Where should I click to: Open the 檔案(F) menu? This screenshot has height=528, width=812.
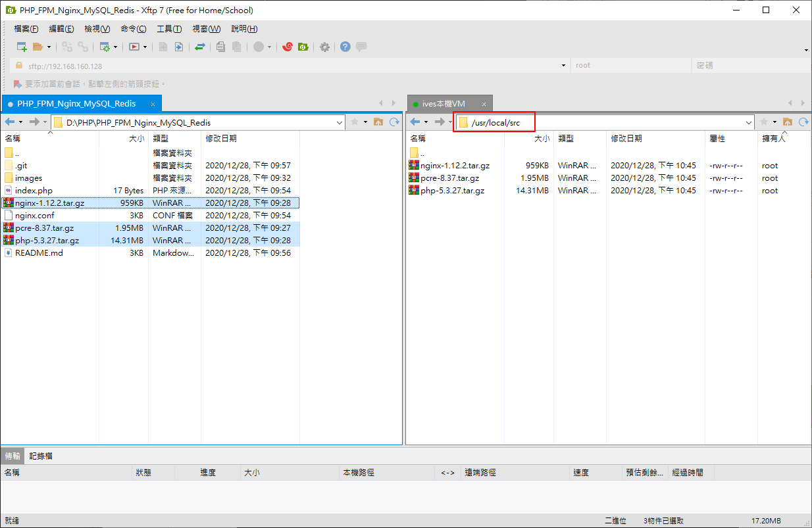point(26,29)
